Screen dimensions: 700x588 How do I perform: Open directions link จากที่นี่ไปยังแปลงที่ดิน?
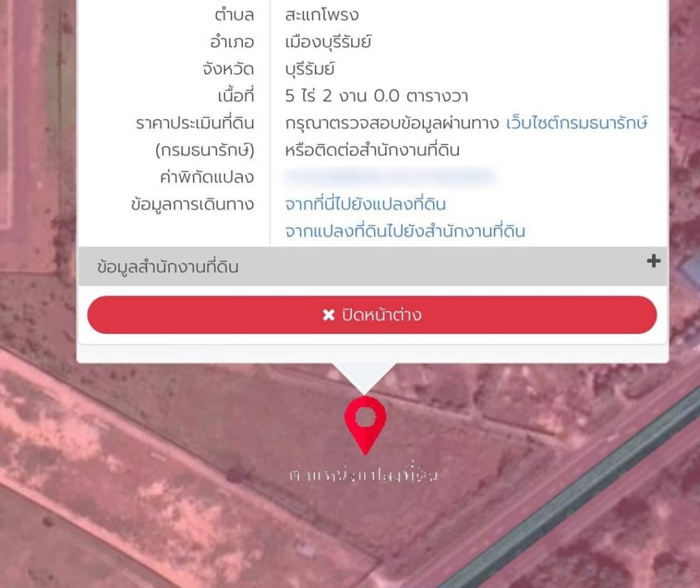tap(365, 204)
